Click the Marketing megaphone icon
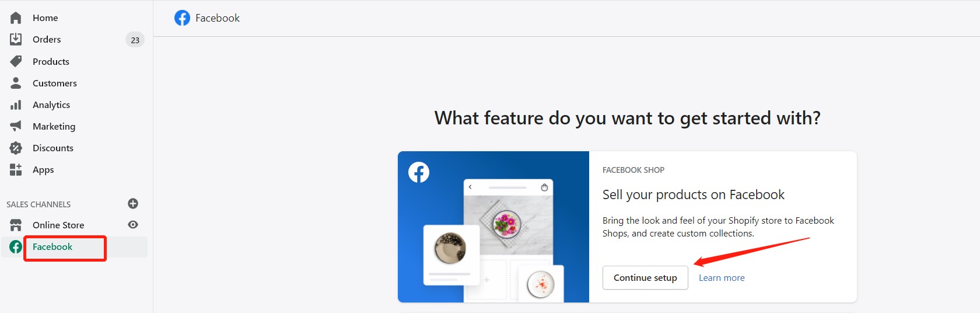The width and height of the screenshot is (980, 313). coord(16,126)
